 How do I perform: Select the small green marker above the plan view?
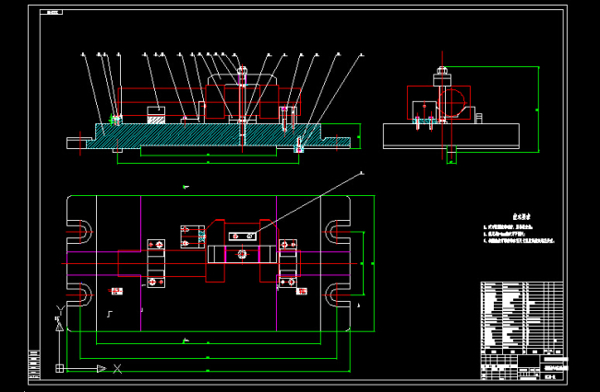tap(186, 187)
